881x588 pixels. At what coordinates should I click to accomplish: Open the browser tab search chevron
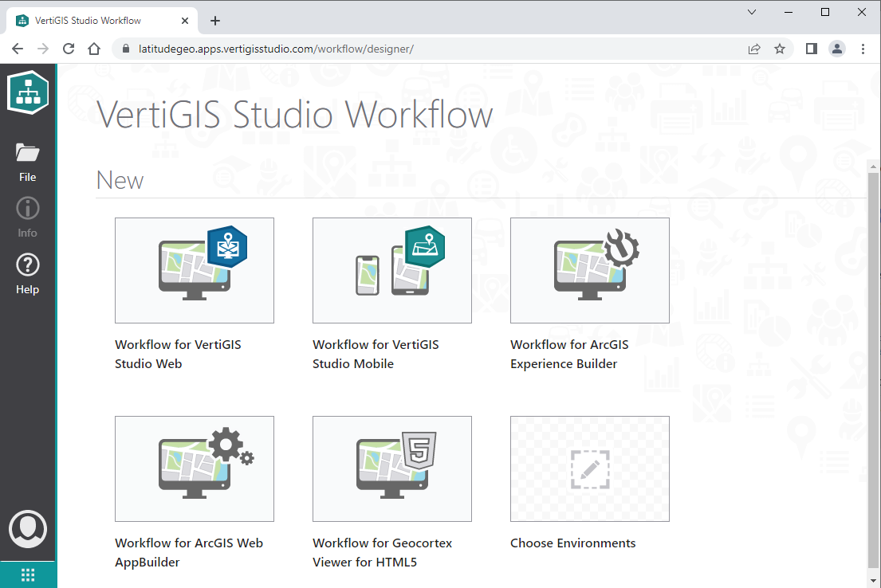[752, 12]
